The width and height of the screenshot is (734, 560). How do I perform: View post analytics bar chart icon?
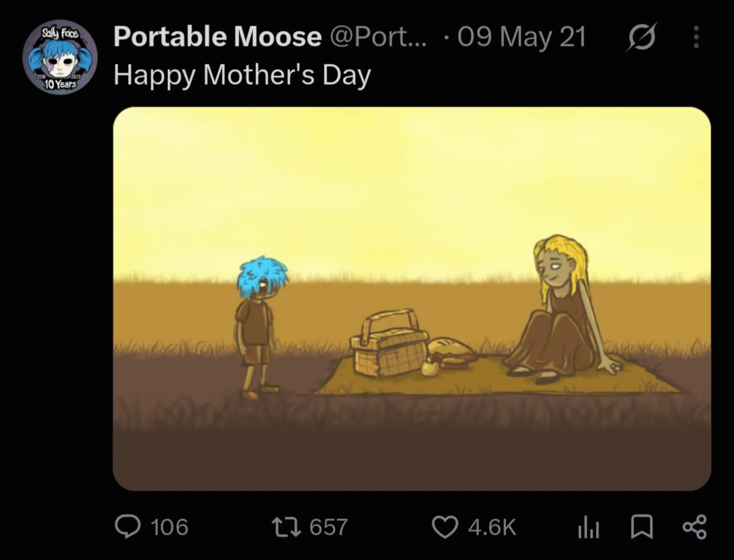coord(589,527)
